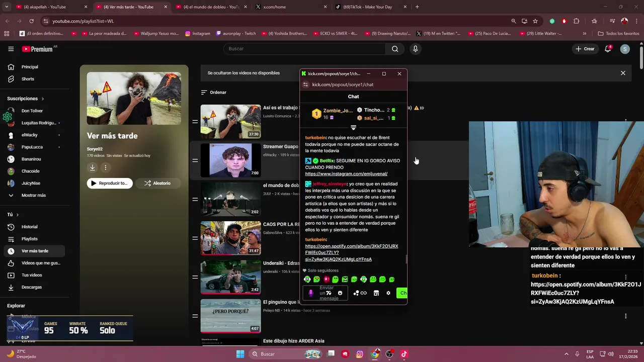Open chat settings gear in Kick popout
Image resolution: width=644 pixels, height=362 pixels.
click(388, 293)
